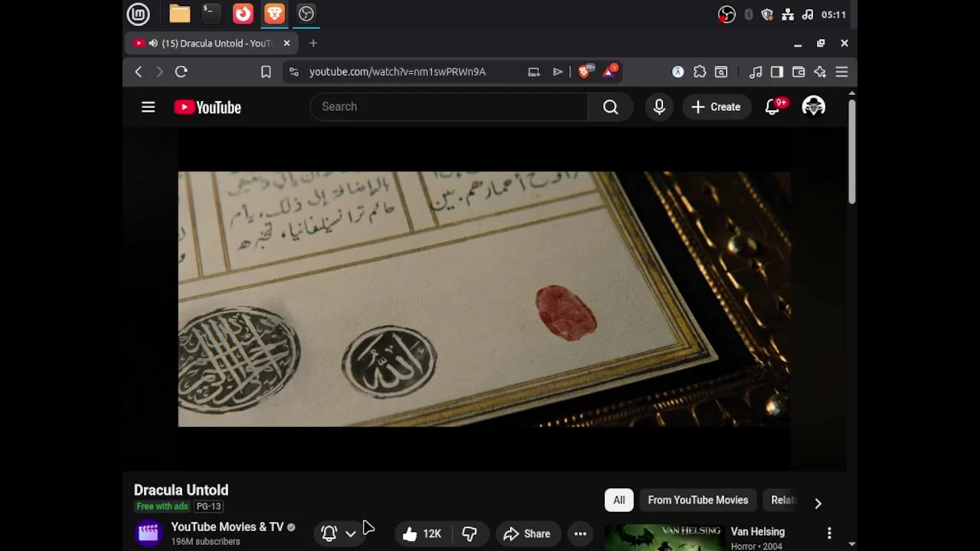Dislike this video
This screenshot has width=980, height=551.
(x=469, y=533)
